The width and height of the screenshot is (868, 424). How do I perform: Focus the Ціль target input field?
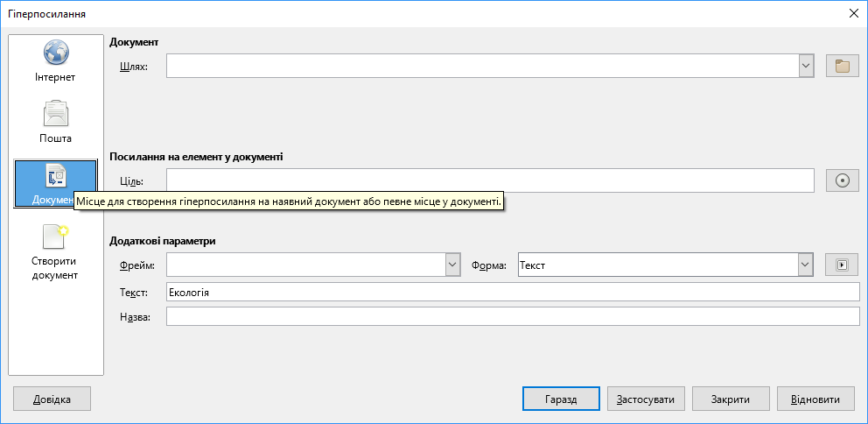(x=490, y=180)
